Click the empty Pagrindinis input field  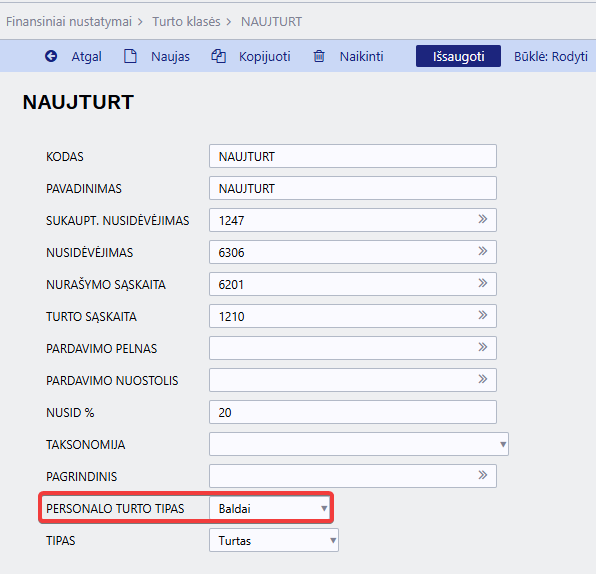353,476
